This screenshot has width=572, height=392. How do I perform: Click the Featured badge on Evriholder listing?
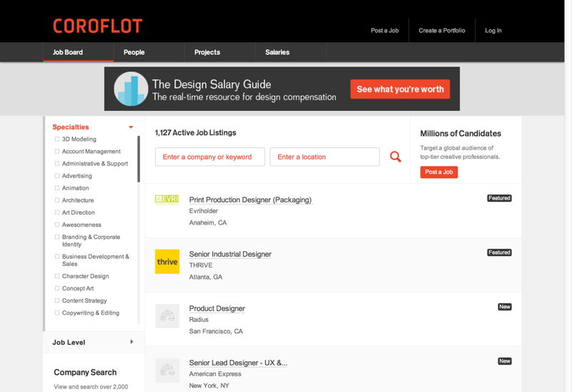point(499,198)
